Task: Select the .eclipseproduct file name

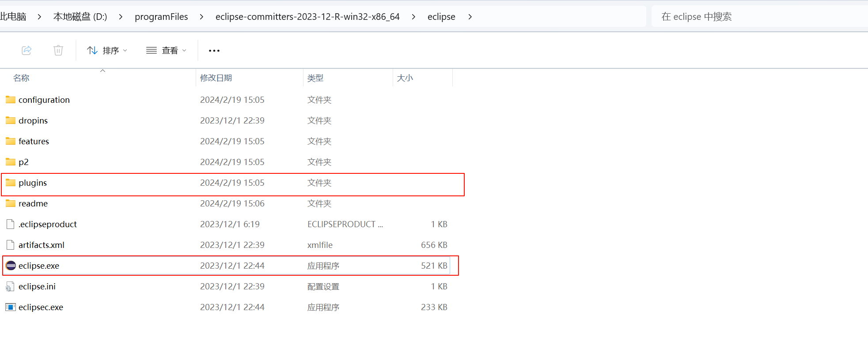Action: tap(48, 224)
